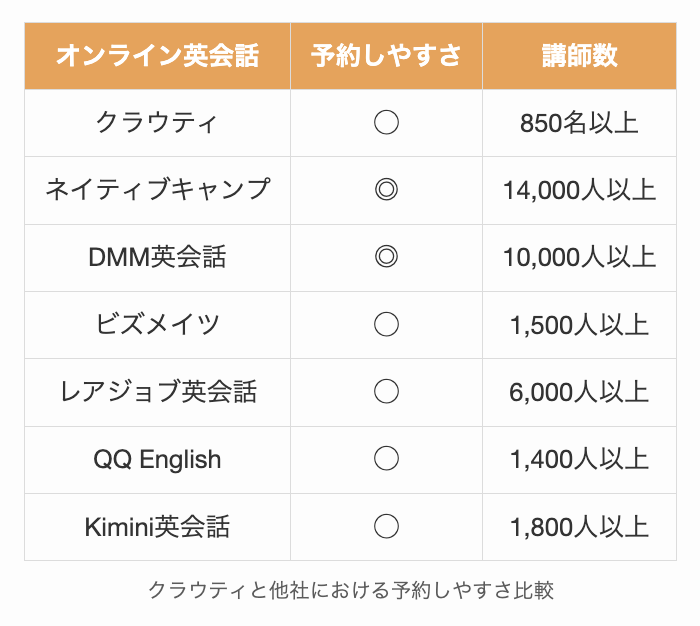Select the QQ English name cell
The width and height of the screenshot is (700, 626).
pos(157,459)
